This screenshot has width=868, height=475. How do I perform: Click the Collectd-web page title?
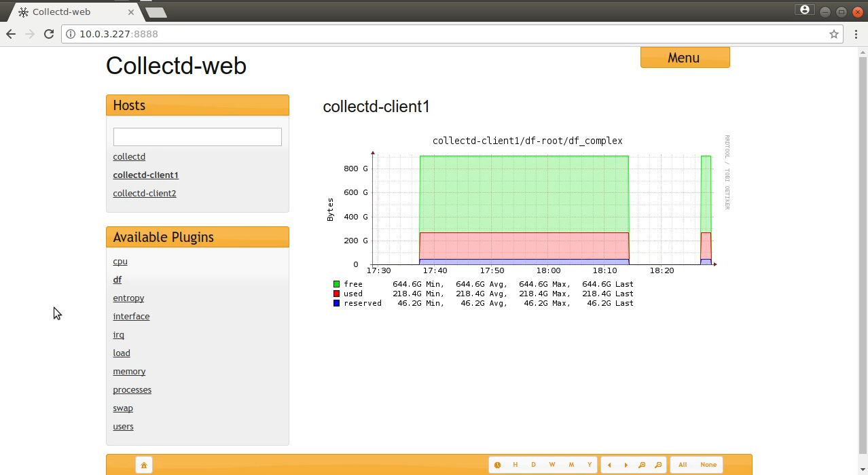176,66
